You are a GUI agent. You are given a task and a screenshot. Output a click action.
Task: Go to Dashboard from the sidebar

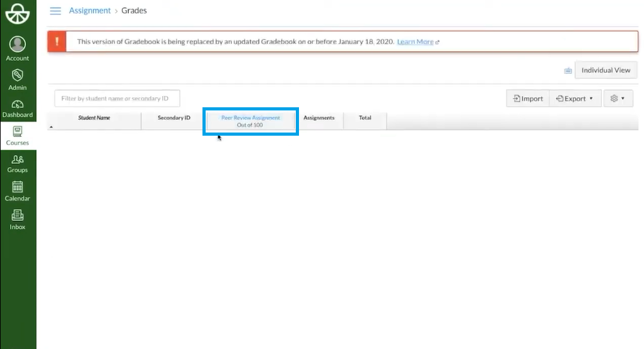pos(18,108)
